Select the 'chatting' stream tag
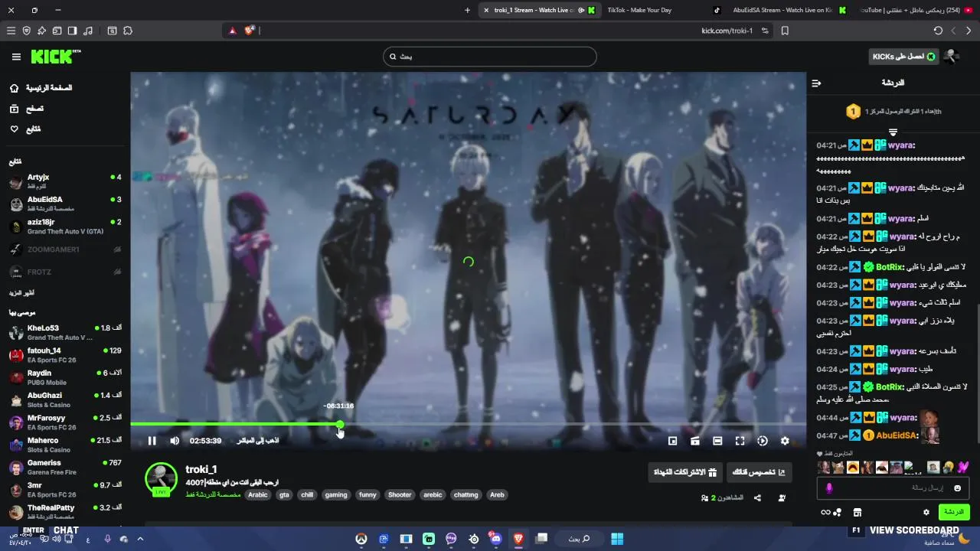The width and height of the screenshot is (980, 551). click(465, 495)
